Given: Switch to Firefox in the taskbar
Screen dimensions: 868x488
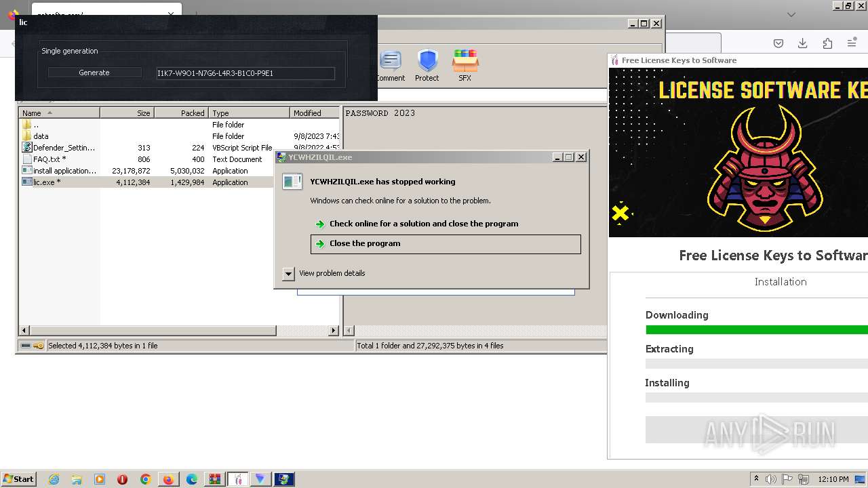Looking at the screenshot, I should click(168, 479).
